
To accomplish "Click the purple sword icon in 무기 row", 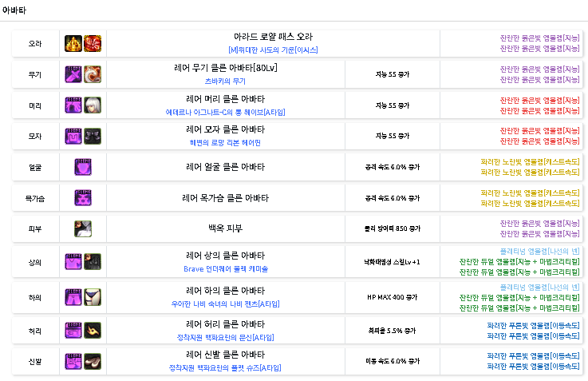I will point(73,74).
